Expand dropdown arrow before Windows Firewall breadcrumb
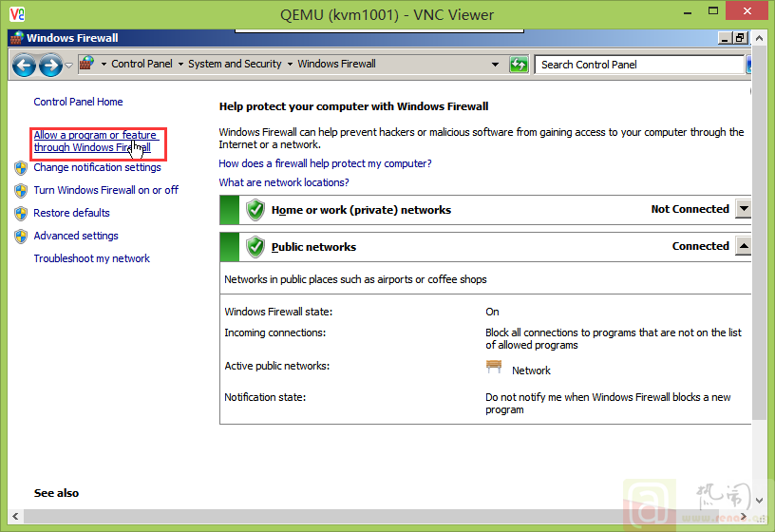Screen dimensions: 775x532 pos(290,64)
